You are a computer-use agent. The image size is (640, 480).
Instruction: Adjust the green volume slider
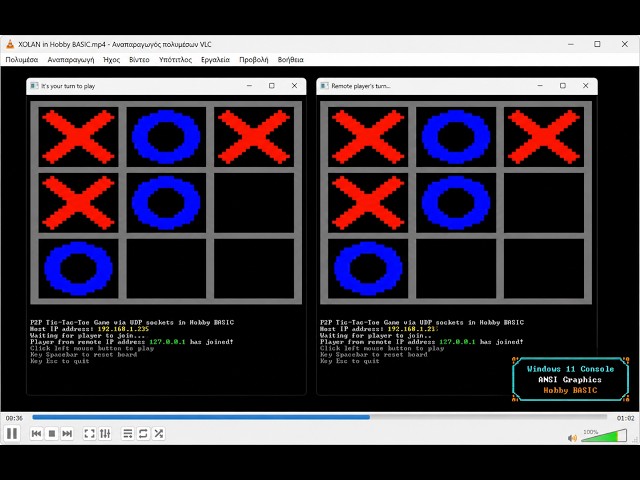(x=604, y=436)
